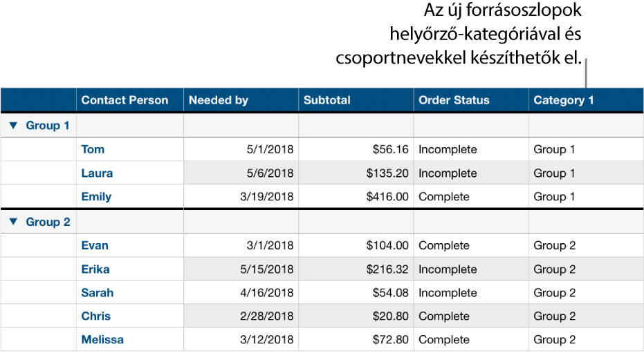644x353 pixels.
Task: Collapse the Group 1 disclosure triangle
Action: pyautogui.click(x=13, y=126)
